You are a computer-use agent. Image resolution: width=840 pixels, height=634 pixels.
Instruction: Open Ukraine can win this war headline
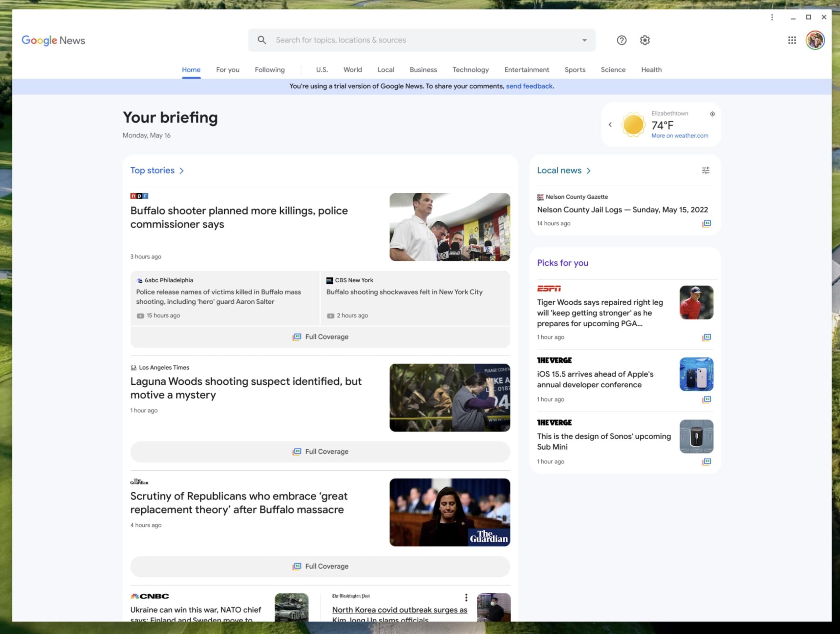(x=196, y=615)
